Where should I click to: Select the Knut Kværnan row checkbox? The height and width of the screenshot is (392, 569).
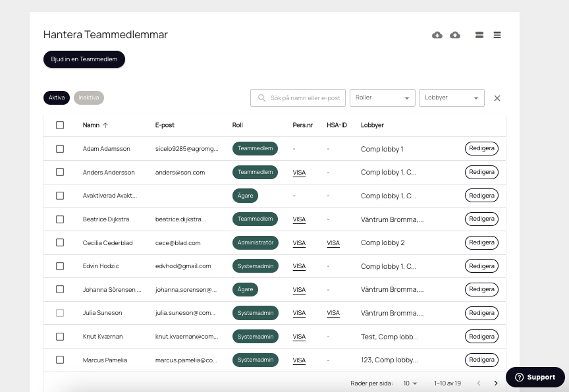tap(60, 337)
